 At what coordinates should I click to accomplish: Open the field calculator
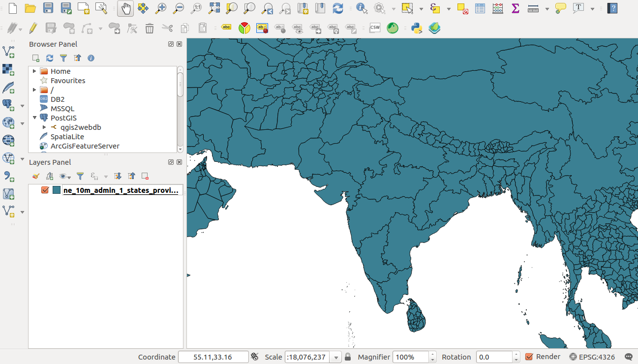(498, 8)
